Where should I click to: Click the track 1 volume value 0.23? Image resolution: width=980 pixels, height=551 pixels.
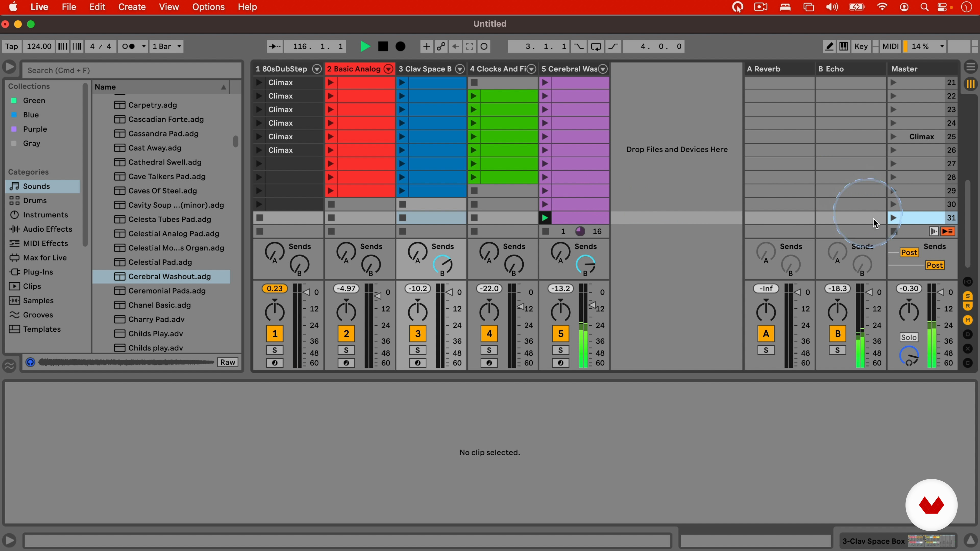coord(275,289)
